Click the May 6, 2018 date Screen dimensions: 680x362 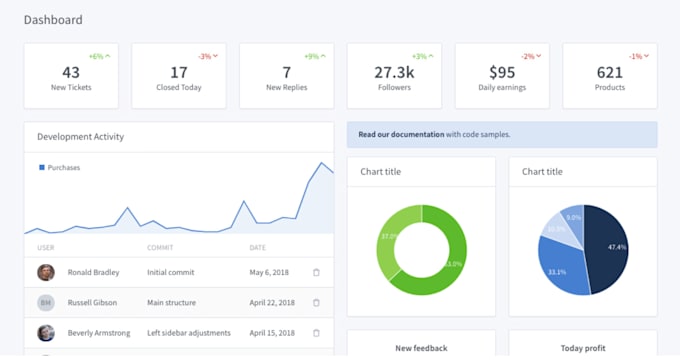click(x=269, y=272)
